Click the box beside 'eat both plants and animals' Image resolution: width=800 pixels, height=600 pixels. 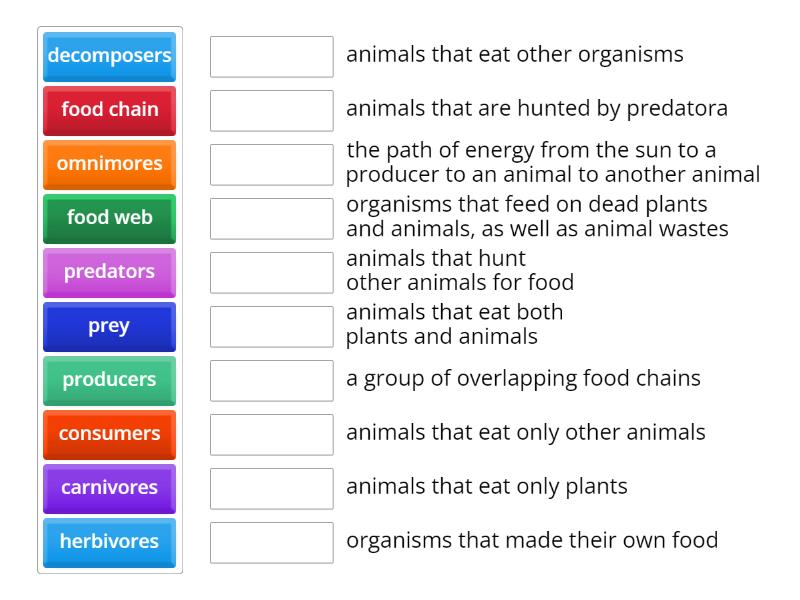(271, 327)
